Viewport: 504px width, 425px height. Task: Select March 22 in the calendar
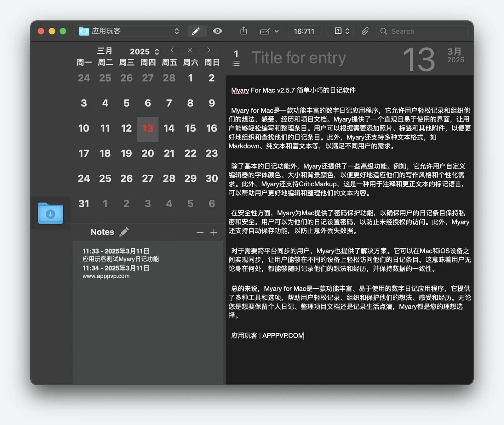[x=190, y=153]
